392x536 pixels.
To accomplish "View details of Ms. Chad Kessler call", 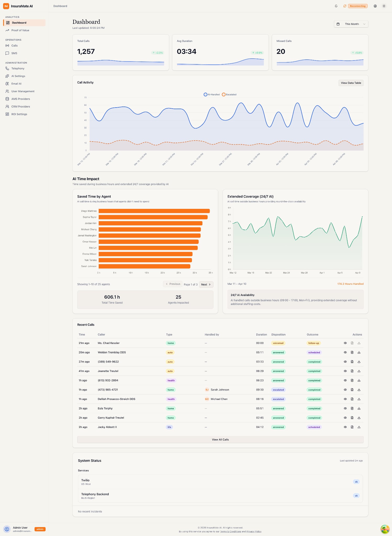I will pyautogui.click(x=345, y=343).
